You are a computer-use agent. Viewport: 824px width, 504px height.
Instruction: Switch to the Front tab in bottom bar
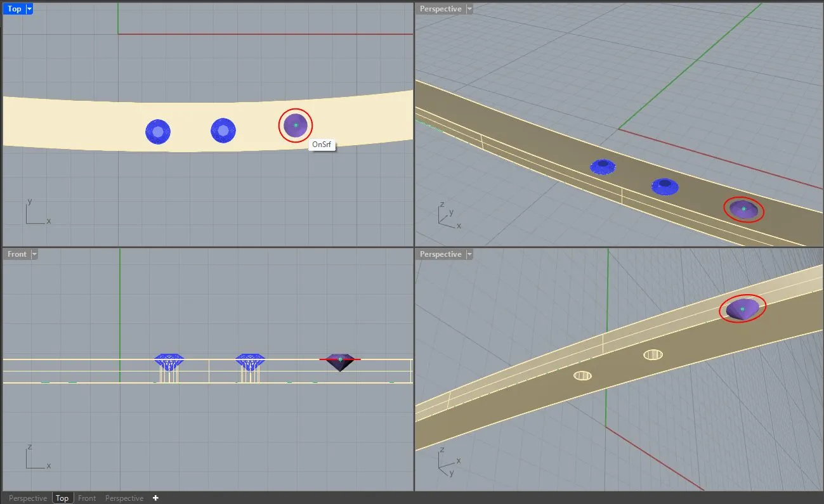pyautogui.click(x=87, y=498)
